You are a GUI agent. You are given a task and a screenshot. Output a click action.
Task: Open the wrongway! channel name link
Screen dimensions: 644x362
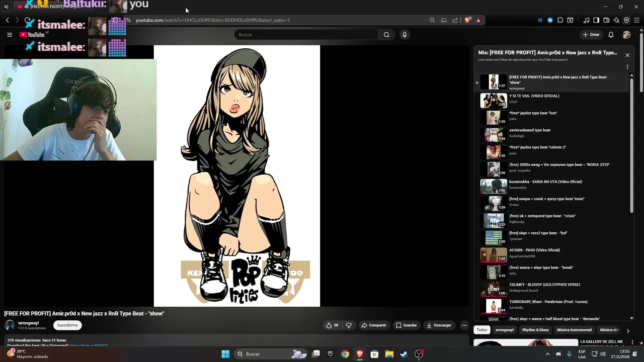click(x=29, y=323)
